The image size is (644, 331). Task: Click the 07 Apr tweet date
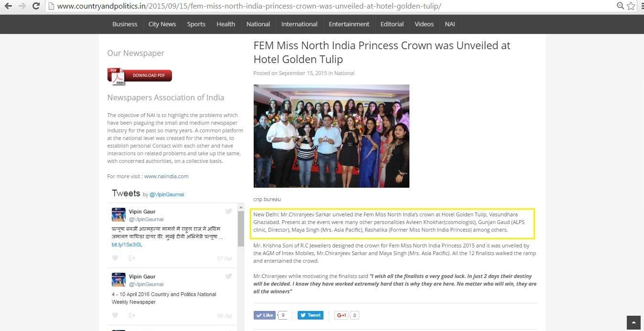pos(225,258)
